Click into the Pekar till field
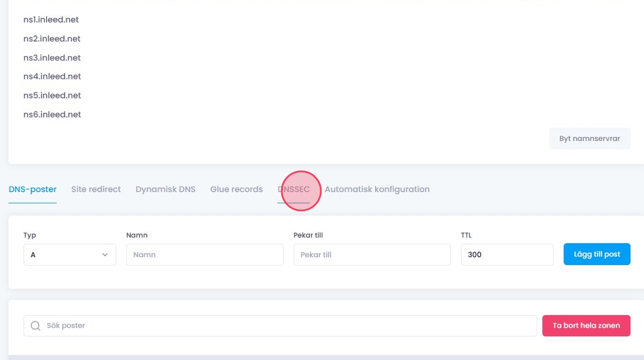The width and height of the screenshot is (644, 360). (x=372, y=255)
